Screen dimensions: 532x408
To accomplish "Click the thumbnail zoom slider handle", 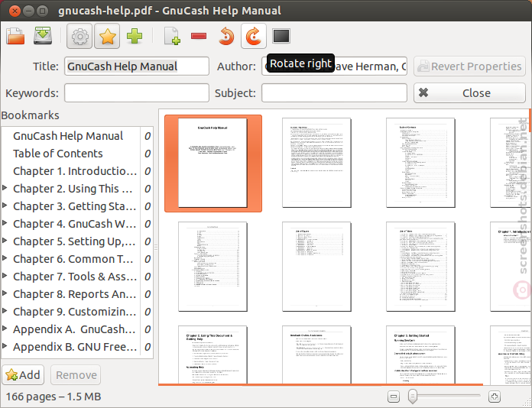I will point(412,397).
